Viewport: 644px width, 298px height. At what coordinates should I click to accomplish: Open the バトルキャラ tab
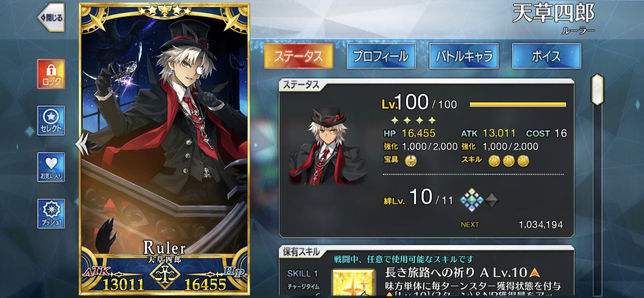tap(464, 56)
